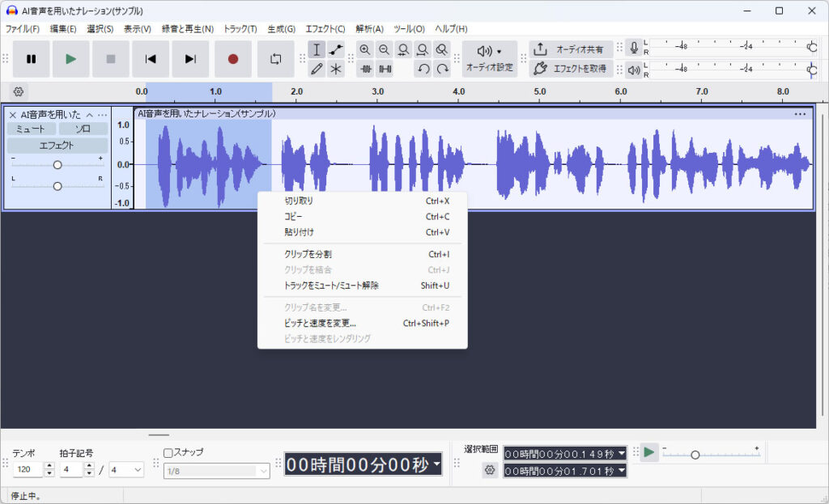Click the playback meter speaker icon

pyautogui.click(x=634, y=70)
